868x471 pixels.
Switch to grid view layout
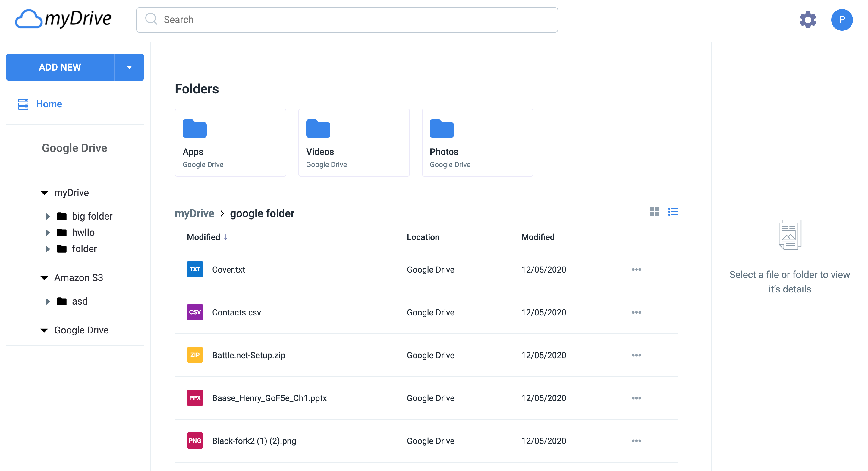(654, 212)
